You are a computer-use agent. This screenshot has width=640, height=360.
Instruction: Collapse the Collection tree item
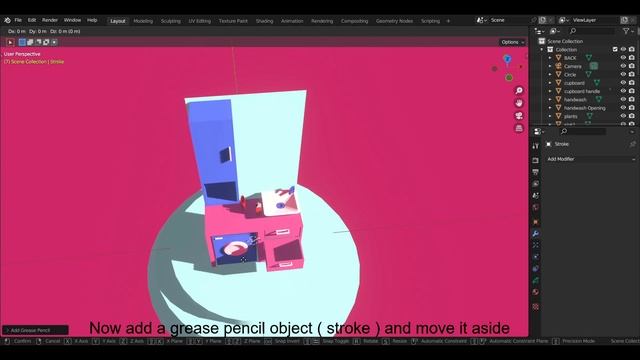pos(542,49)
